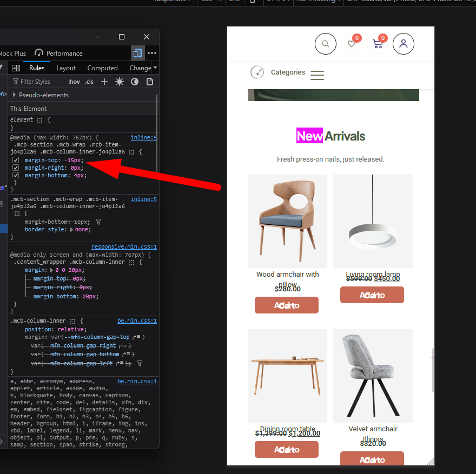This screenshot has height=474, width=476.
Task: Open the overflow tabs dropdown arrow
Action: (155, 68)
